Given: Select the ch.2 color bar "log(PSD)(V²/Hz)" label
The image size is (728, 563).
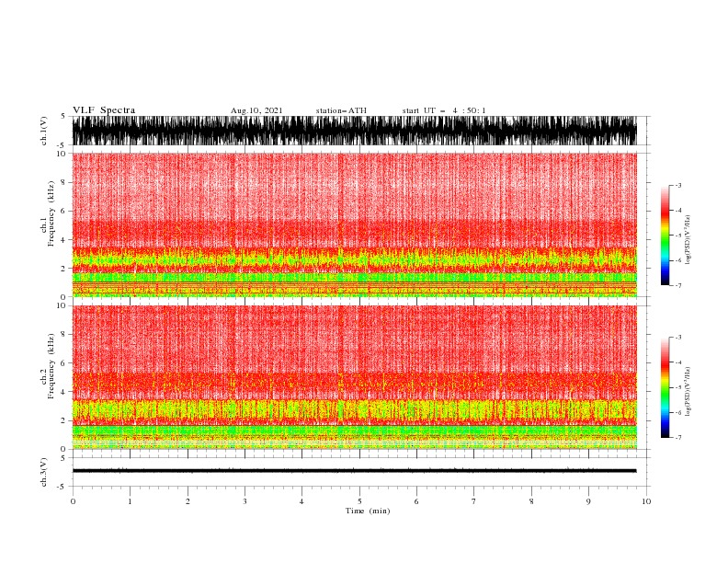Looking at the screenshot, I should [x=688, y=391].
